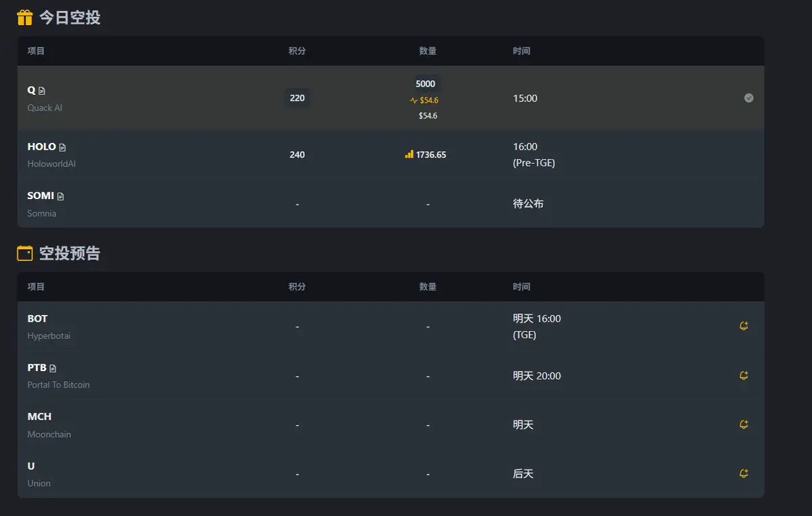The image size is (812, 516).
Task: Click the calendar icon of airdrop preview
Action: click(25, 253)
